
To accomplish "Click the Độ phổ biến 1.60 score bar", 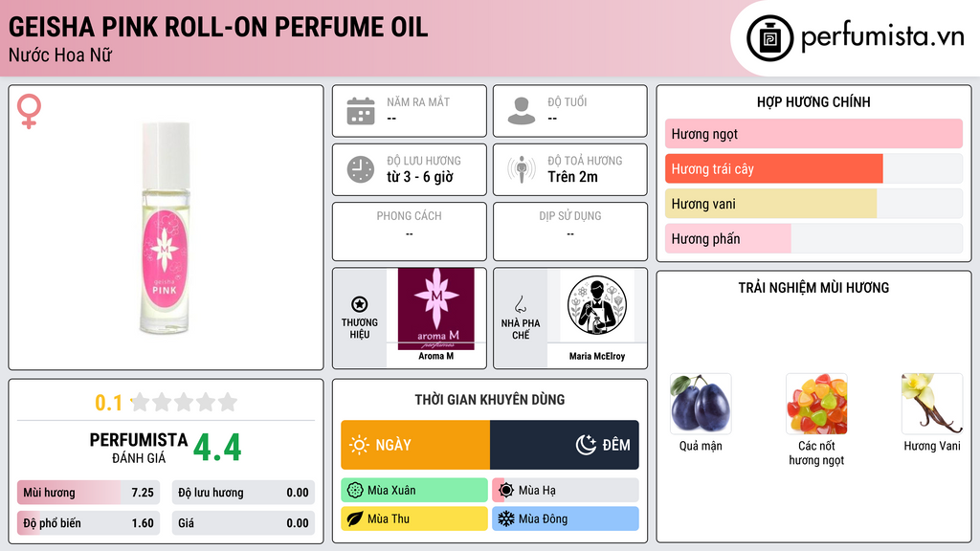I will coord(88,523).
